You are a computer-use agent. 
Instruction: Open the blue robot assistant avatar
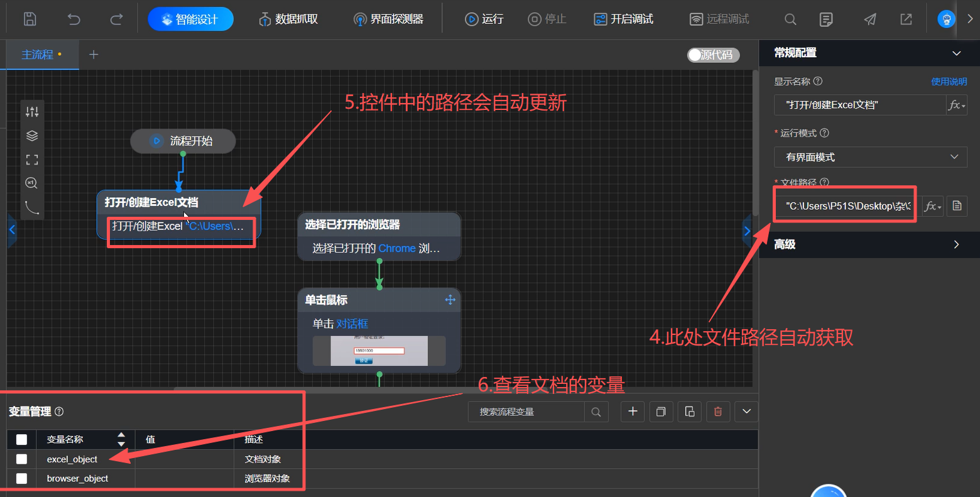pos(946,19)
